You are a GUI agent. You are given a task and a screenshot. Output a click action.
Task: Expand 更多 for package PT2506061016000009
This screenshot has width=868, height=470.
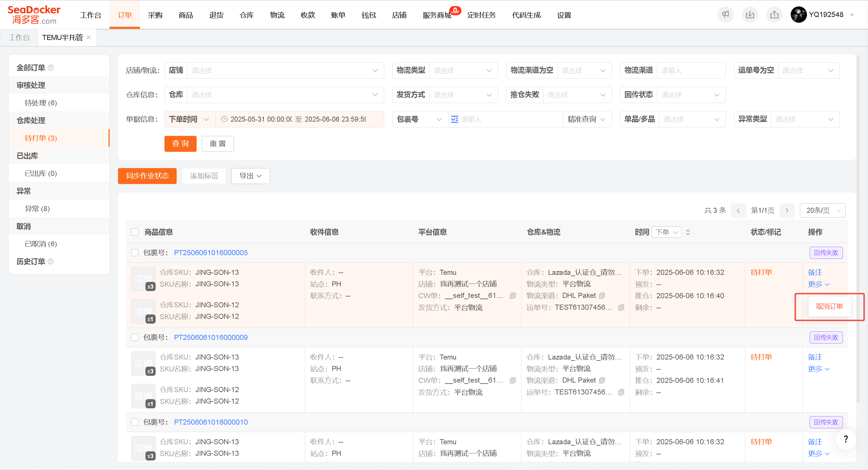(x=818, y=369)
